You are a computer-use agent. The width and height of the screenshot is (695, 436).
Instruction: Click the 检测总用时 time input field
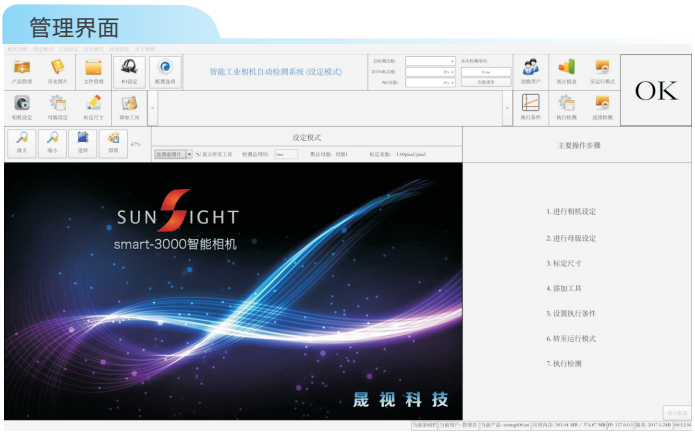tap(285, 155)
